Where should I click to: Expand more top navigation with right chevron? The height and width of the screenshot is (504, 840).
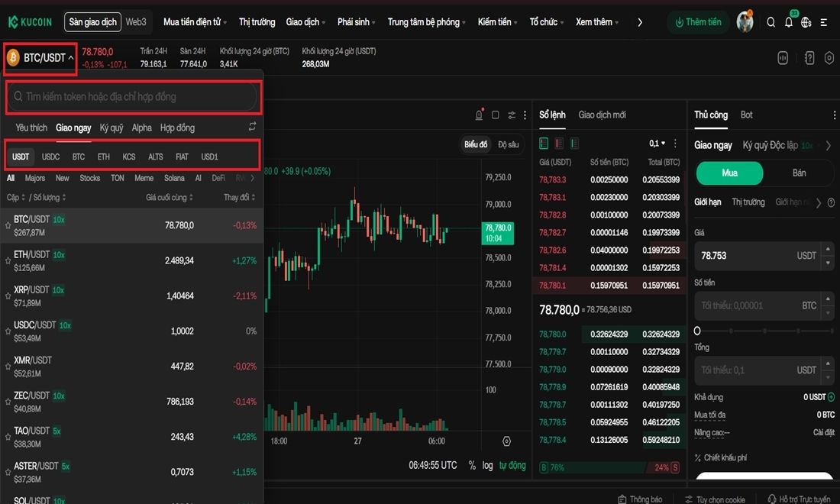point(640,22)
